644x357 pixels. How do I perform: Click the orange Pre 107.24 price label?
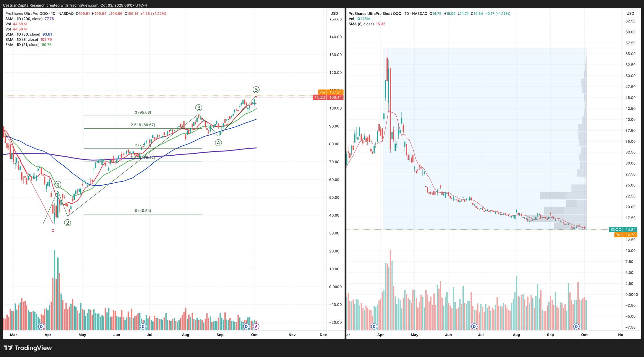click(x=331, y=92)
